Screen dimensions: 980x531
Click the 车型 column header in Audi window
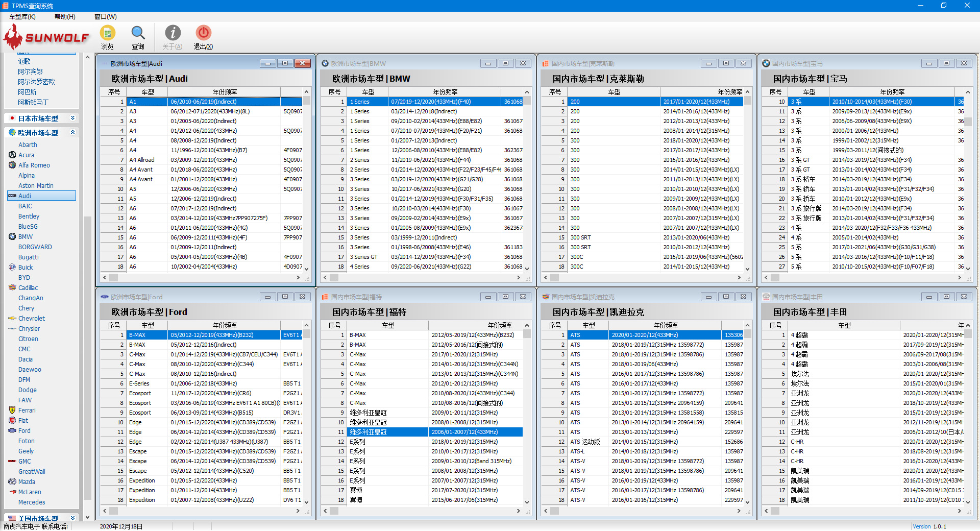coord(148,92)
